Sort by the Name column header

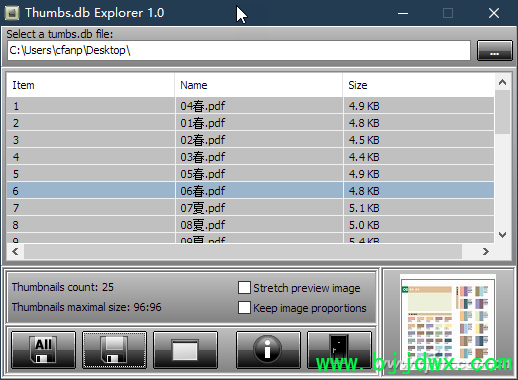point(258,85)
